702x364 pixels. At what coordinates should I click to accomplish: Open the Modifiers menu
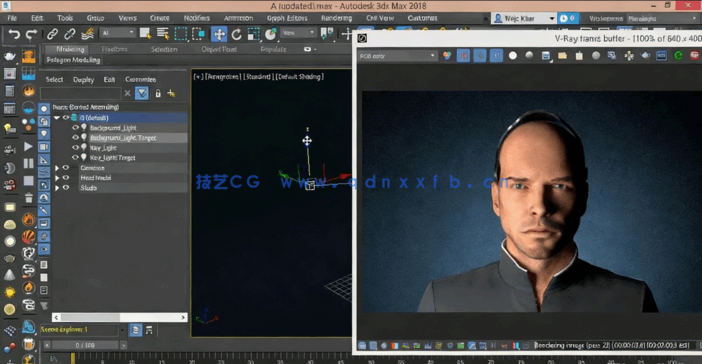[x=197, y=18]
